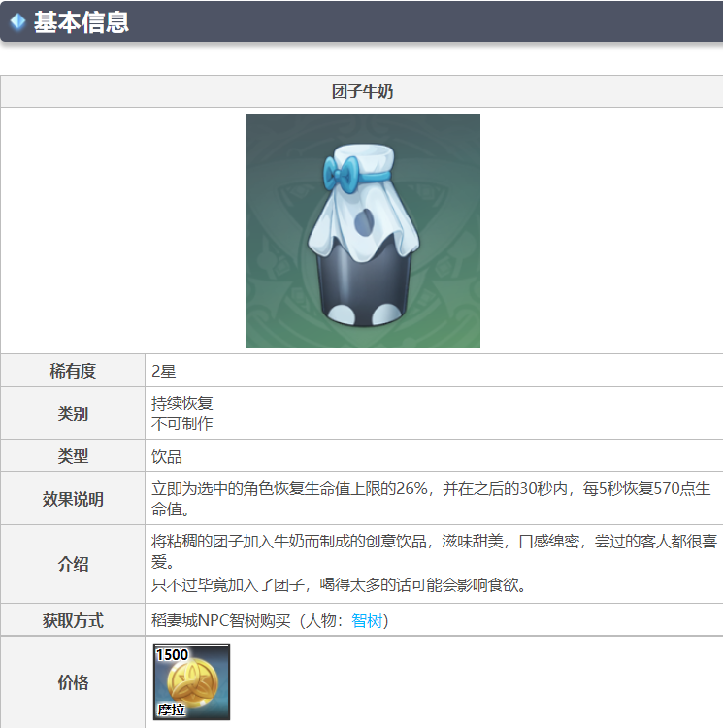Click the 不可制作 text

point(181,423)
